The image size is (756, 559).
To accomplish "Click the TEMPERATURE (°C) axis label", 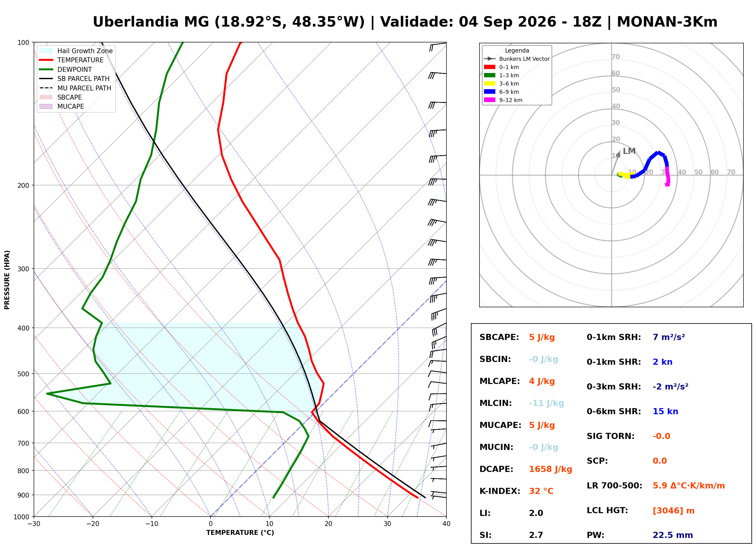I will 240,533.
